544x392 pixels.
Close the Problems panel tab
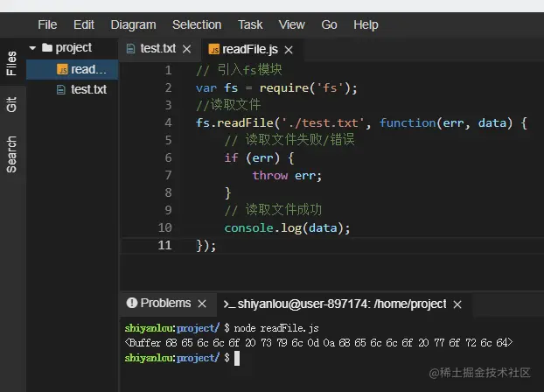pyautogui.click(x=202, y=304)
